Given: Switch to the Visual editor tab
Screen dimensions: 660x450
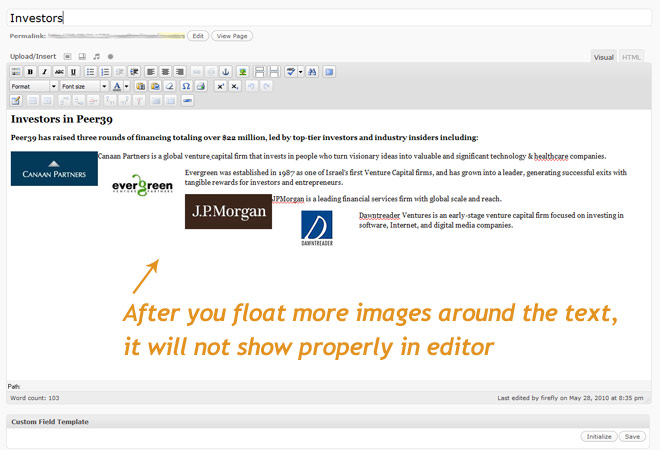Looking at the screenshot, I should click(604, 57).
